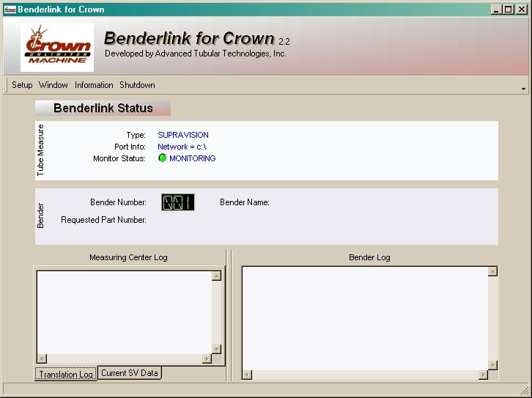Click the Bender Number digital display
The height and width of the screenshot is (398, 532).
178,202
